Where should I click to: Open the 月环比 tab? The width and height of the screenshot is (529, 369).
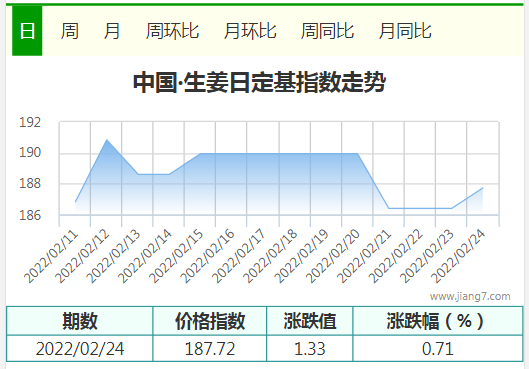tap(250, 31)
